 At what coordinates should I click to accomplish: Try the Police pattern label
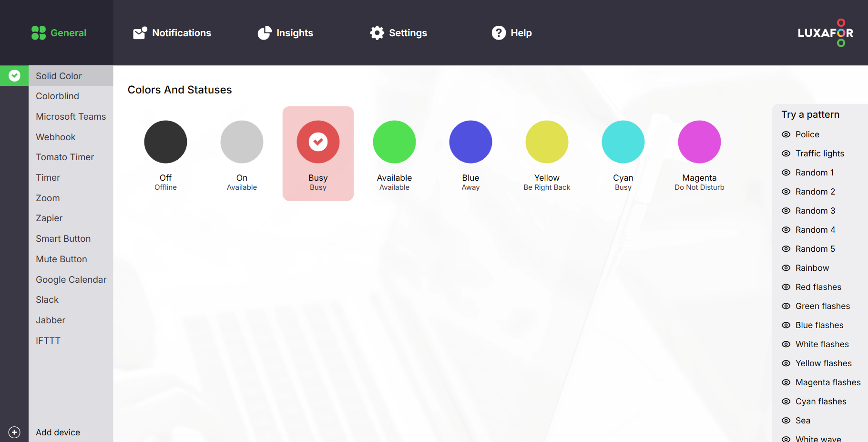click(807, 134)
